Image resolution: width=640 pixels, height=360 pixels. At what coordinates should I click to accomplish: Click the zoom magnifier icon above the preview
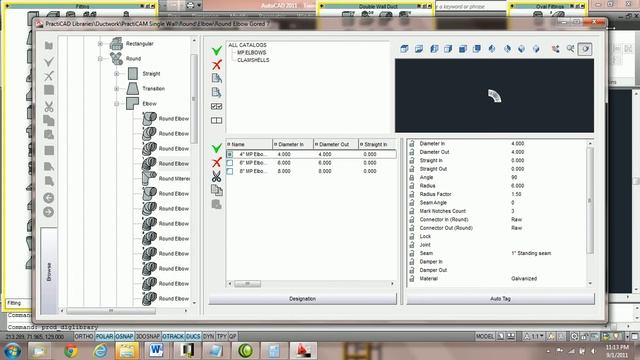pyautogui.click(x=570, y=49)
